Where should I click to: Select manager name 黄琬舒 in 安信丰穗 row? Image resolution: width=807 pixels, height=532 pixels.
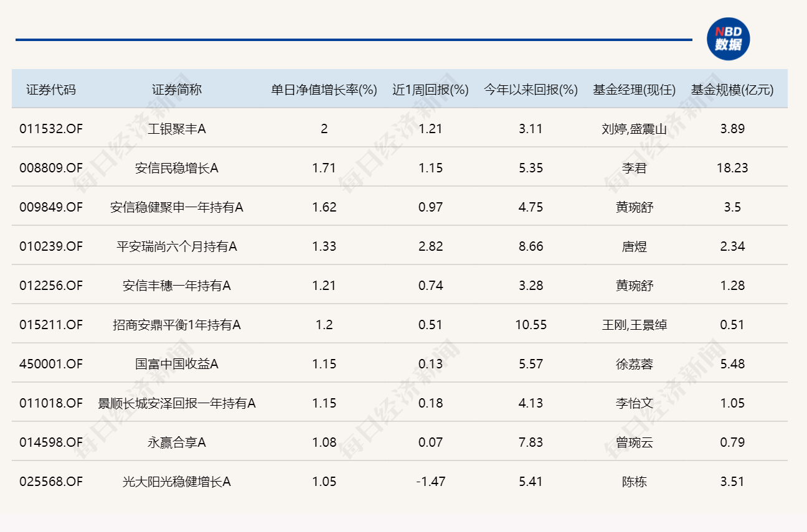tap(634, 286)
